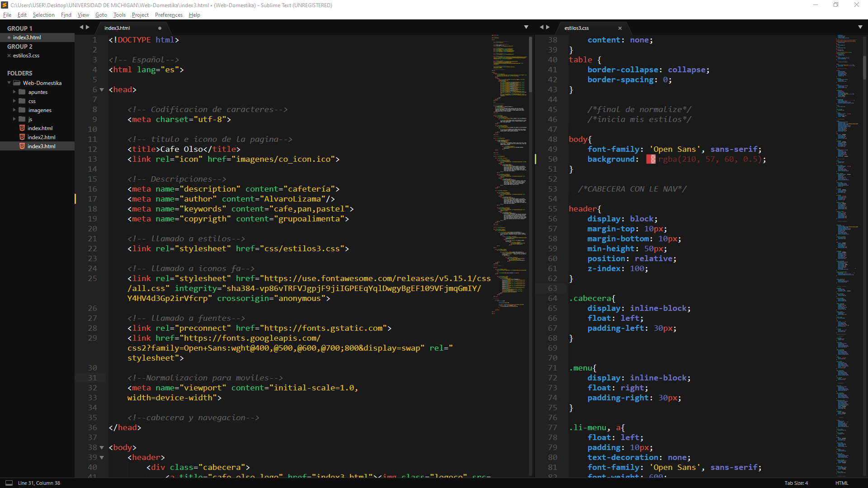Click unsaved dot on the index3.html tab
Viewport: 868px width, 488px height.
coord(160,28)
